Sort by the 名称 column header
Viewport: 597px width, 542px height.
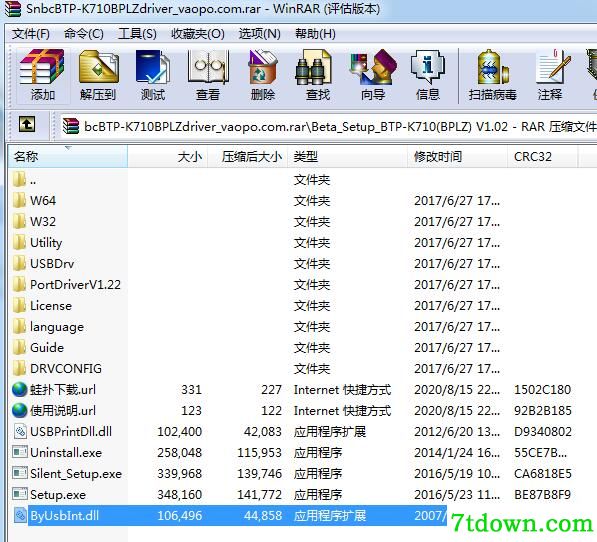coord(68,156)
